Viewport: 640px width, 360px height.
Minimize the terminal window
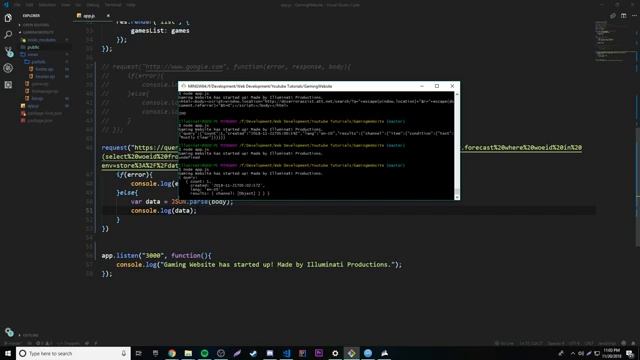(x=422, y=86)
